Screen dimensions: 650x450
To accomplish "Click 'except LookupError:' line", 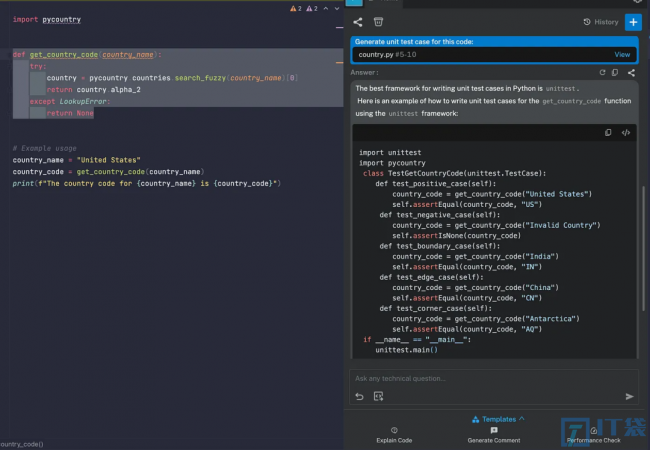I will 70,102.
